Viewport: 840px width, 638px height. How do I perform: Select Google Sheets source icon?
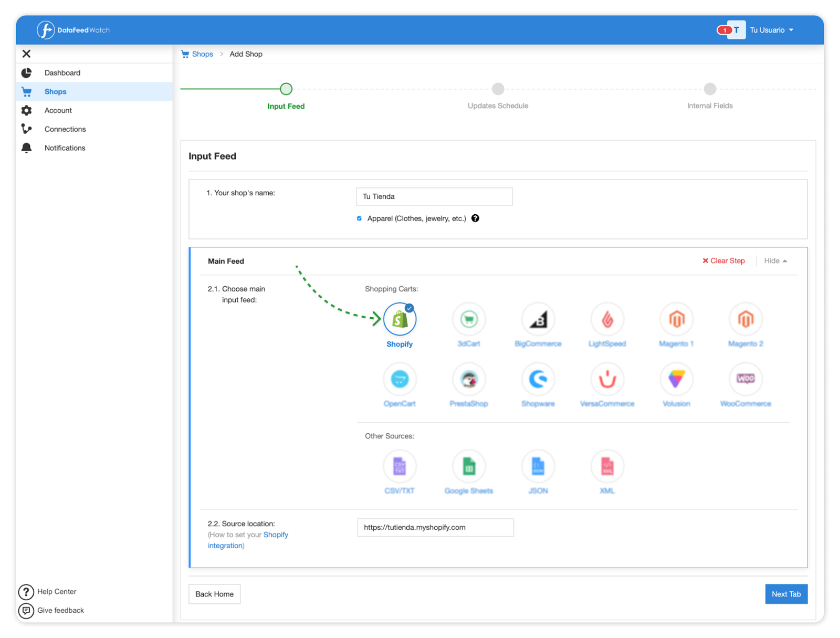pos(469,466)
